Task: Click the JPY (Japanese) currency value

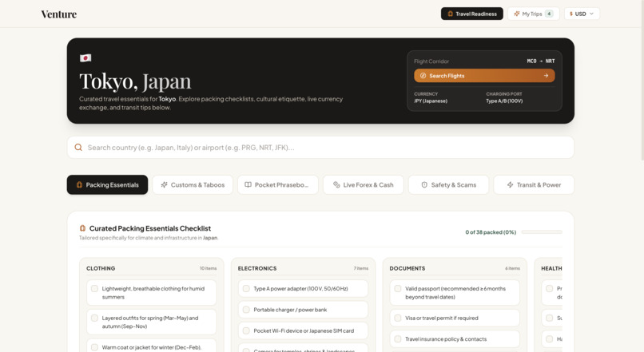Action: (431, 101)
